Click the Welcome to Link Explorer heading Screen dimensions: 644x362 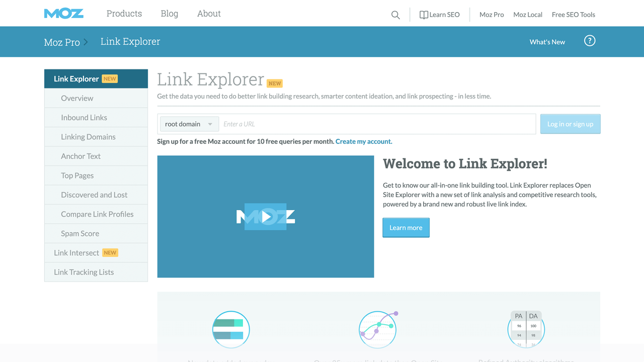tap(465, 164)
